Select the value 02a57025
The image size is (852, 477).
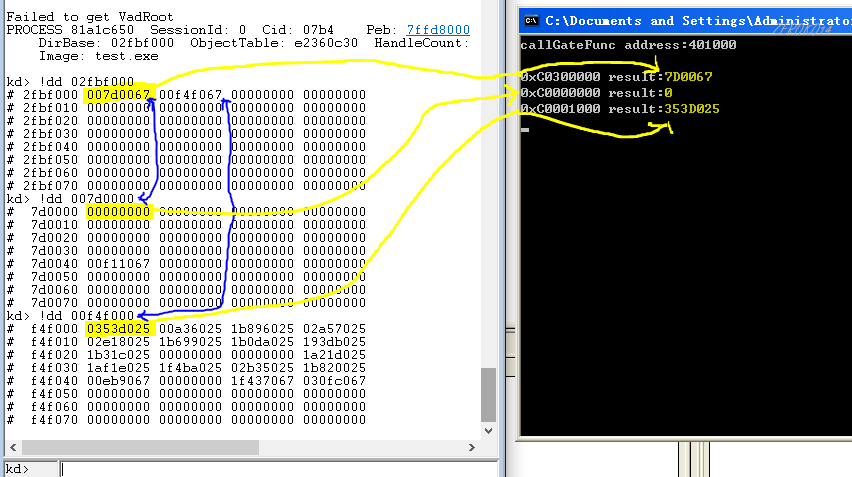(x=335, y=329)
